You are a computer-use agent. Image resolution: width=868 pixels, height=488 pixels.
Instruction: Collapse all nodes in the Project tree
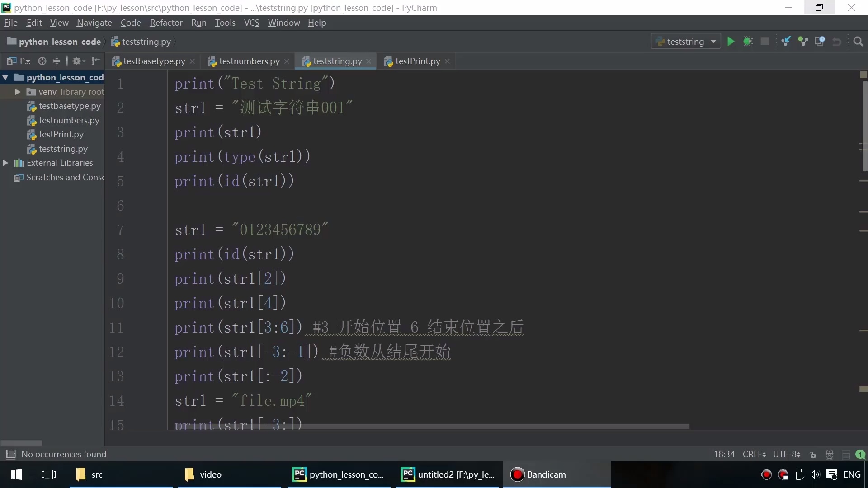(57, 61)
